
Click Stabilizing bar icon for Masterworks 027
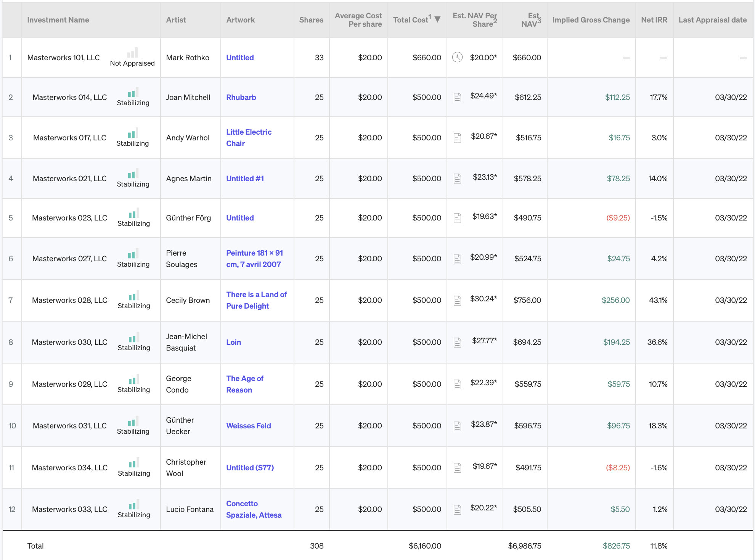tap(133, 254)
